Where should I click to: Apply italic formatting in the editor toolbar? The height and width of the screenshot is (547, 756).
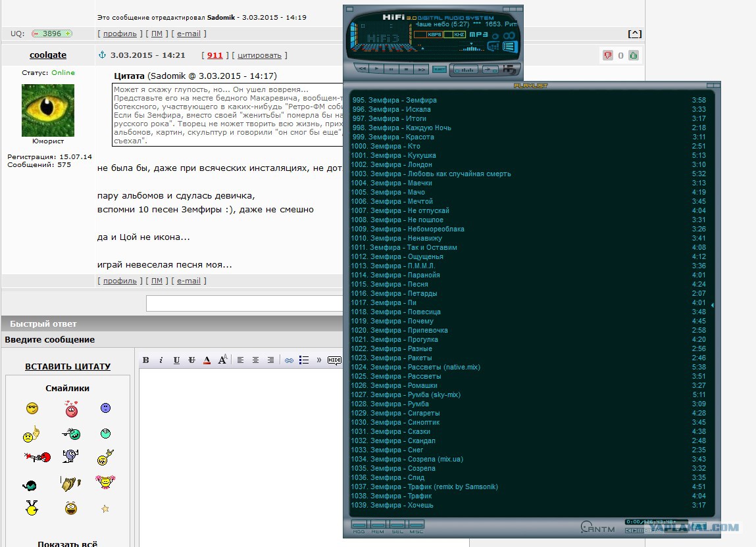(161, 360)
